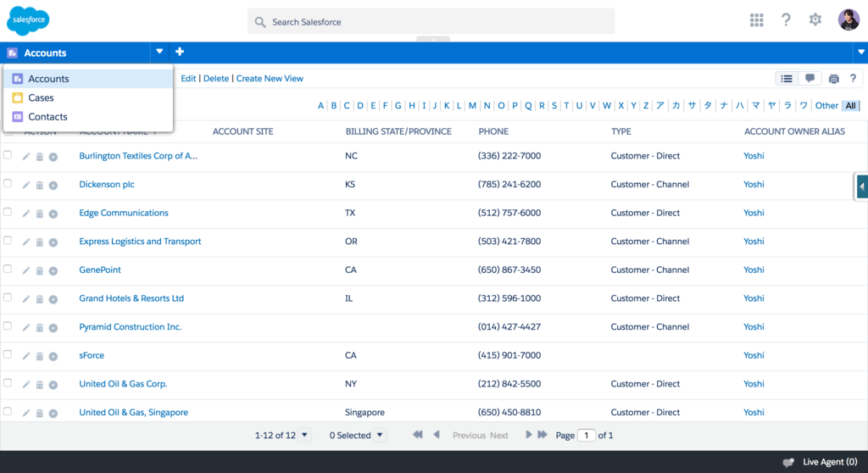Open Live Agent (0) footer widget

[x=820, y=462]
